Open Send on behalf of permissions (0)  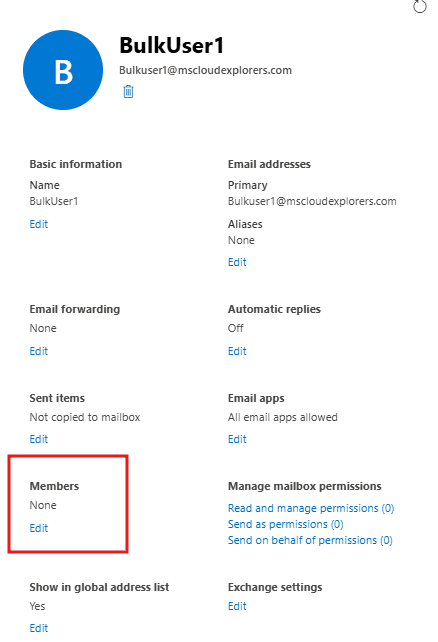pyautogui.click(x=310, y=540)
